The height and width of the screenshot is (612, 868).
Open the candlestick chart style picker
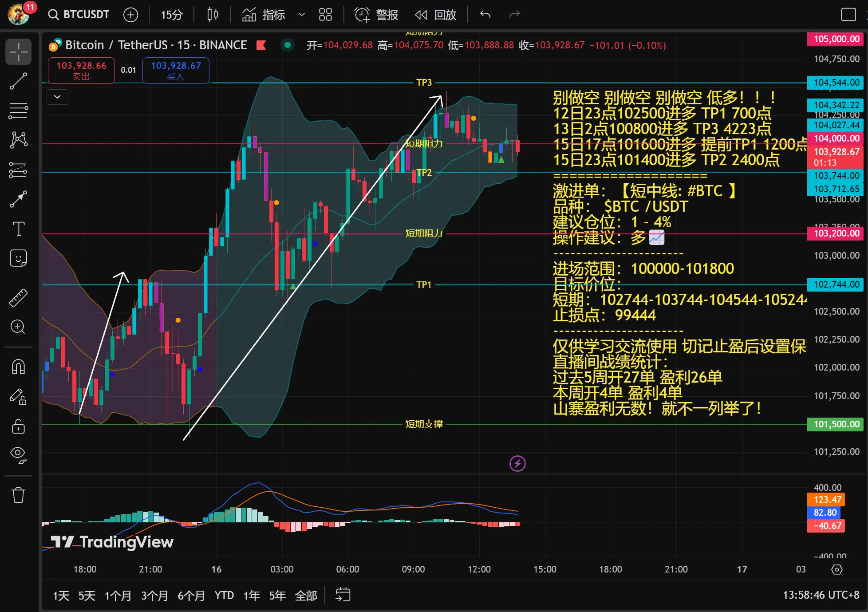(x=213, y=15)
